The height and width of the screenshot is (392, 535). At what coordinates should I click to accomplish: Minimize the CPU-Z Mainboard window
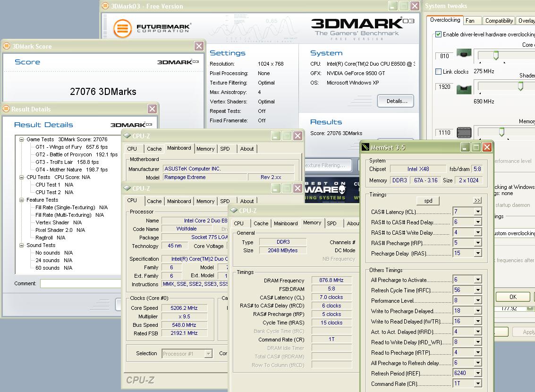click(276, 136)
